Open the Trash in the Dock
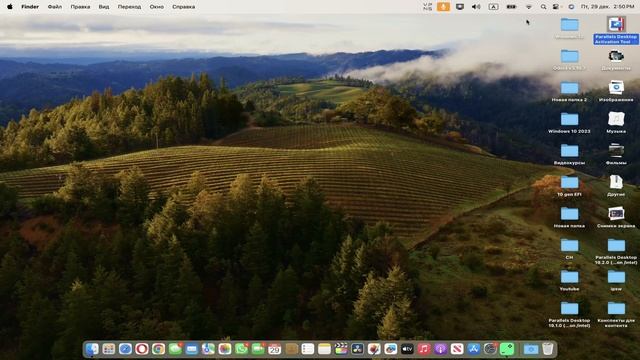This screenshot has width=640, height=360. (x=548, y=349)
